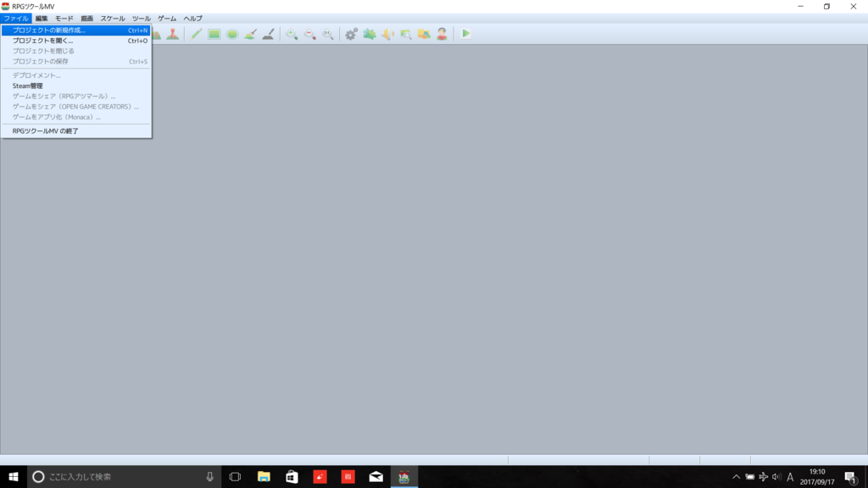Select the Shadow Pen tool
The width and height of the screenshot is (868, 488).
tap(269, 34)
